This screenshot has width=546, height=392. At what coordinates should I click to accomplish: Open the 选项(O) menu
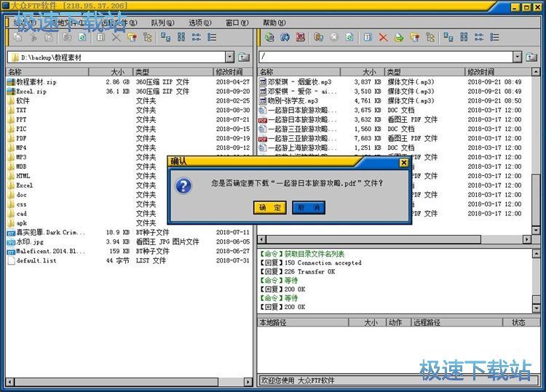(x=200, y=23)
